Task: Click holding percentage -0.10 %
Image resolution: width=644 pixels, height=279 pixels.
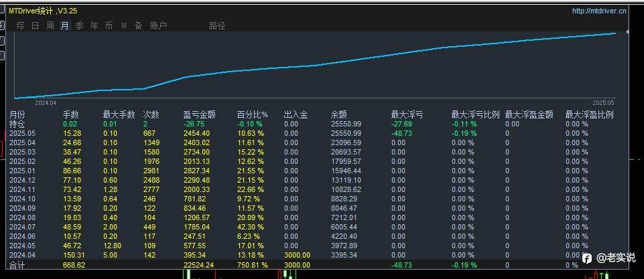Action: (x=250, y=124)
